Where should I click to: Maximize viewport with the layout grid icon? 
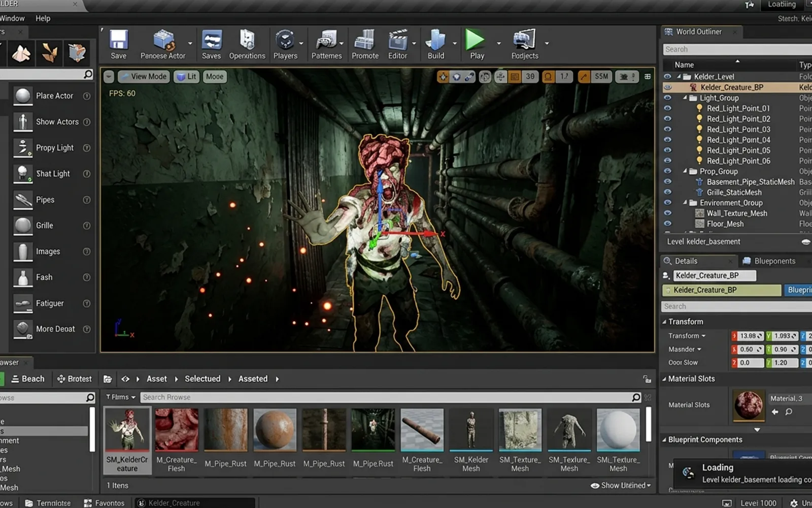pyautogui.click(x=648, y=77)
